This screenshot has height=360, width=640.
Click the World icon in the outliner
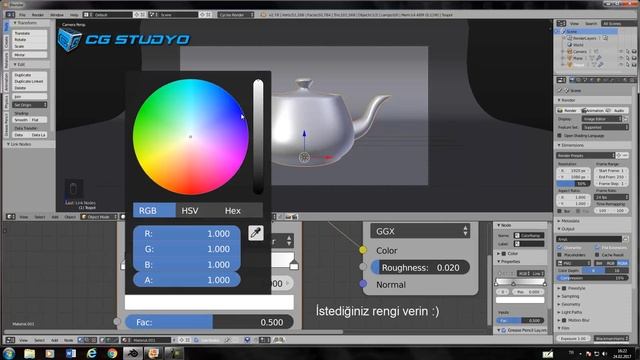tap(569, 44)
